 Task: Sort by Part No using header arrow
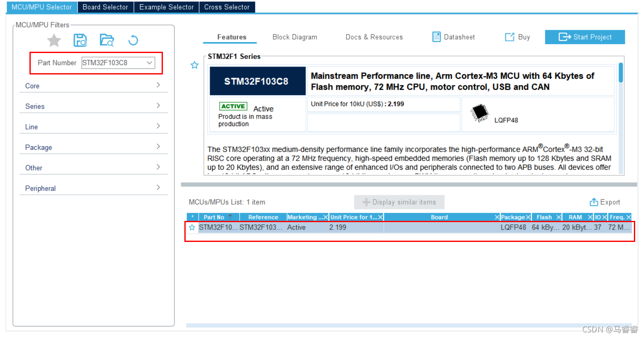pos(230,217)
